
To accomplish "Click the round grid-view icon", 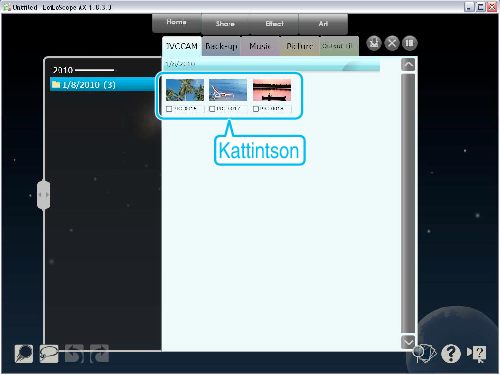I will [409, 43].
